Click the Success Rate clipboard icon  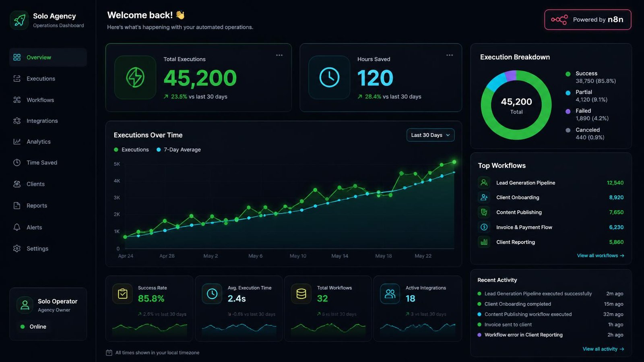click(x=123, y=294)
